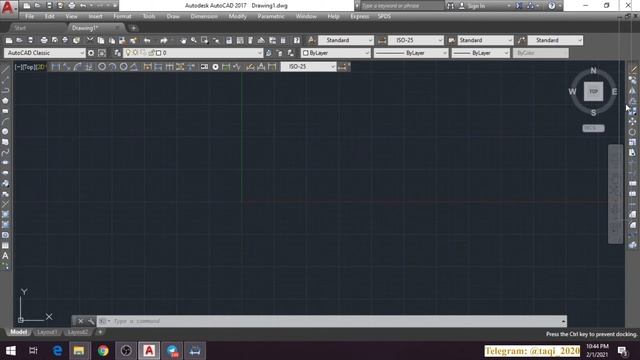Open the File menu
This screenshot has width=640, height=360.
pyautogui.click(x=30, y=16)
